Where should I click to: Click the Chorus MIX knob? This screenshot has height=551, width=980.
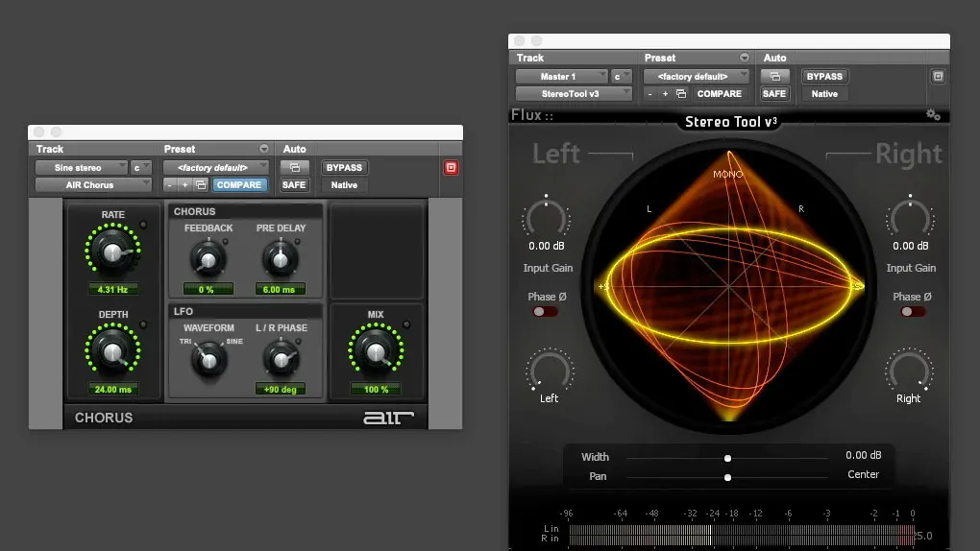click(376, 352)
